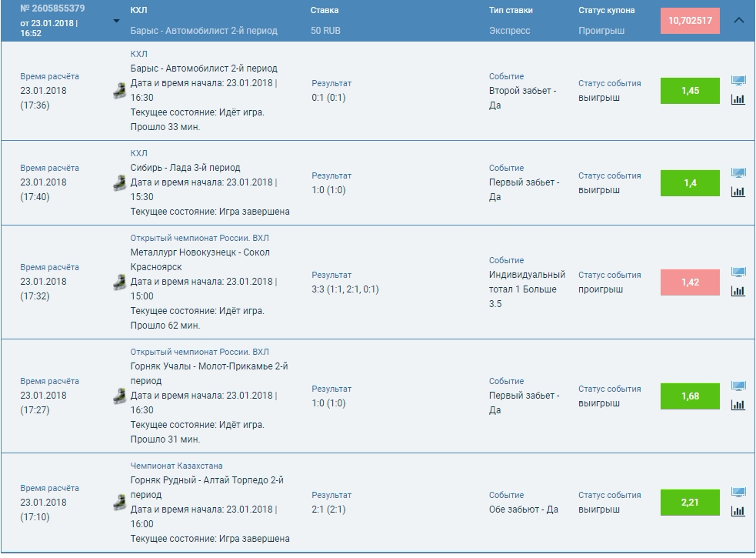Collapse the coupon with top-right chevron
Viewport: 756px width, 558px height.
(x=739, y=21)
